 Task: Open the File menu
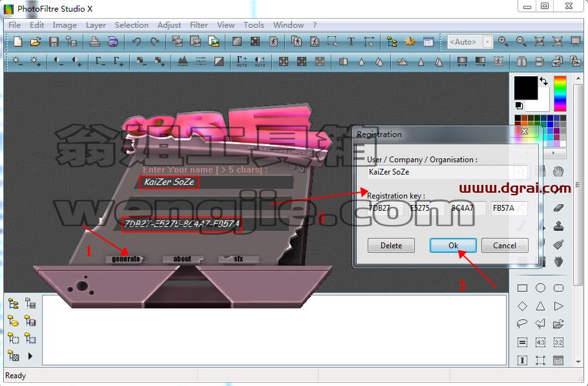click(14, 25)
